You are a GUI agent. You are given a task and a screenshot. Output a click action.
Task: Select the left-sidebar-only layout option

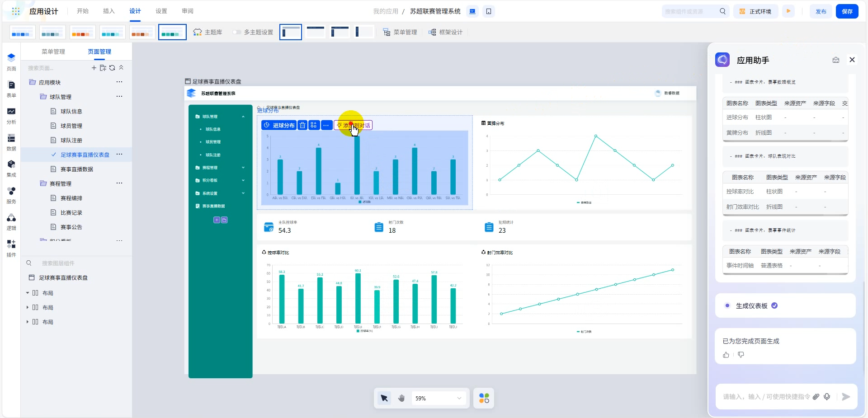pyautogui.click(x=364, y=32)
